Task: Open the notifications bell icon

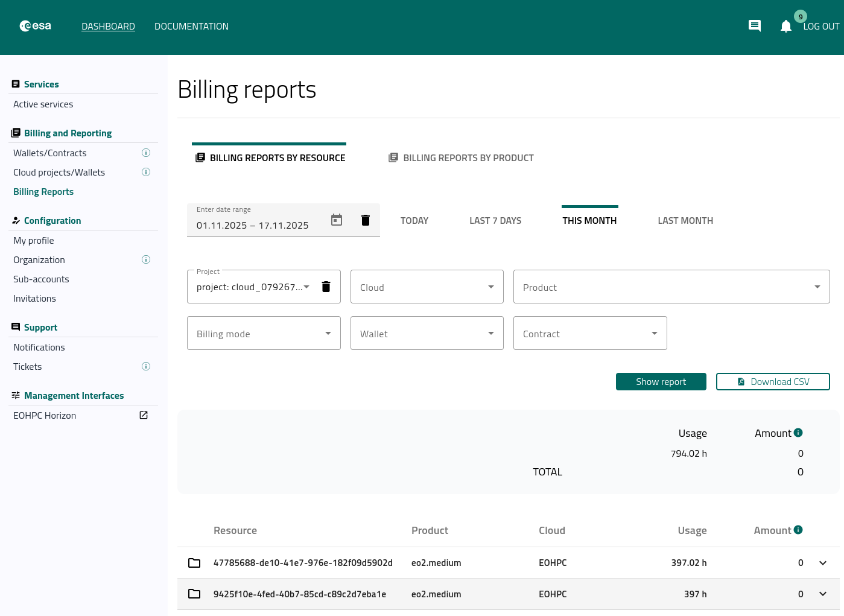Action: (x=785, y=27)
